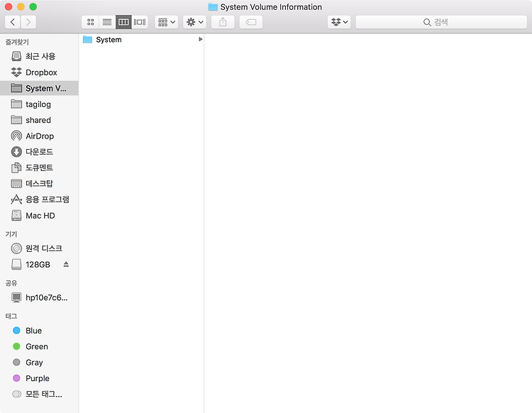532x413 pixels.
Task: Click the Share toolbar button
Action: tap(223, 22)
